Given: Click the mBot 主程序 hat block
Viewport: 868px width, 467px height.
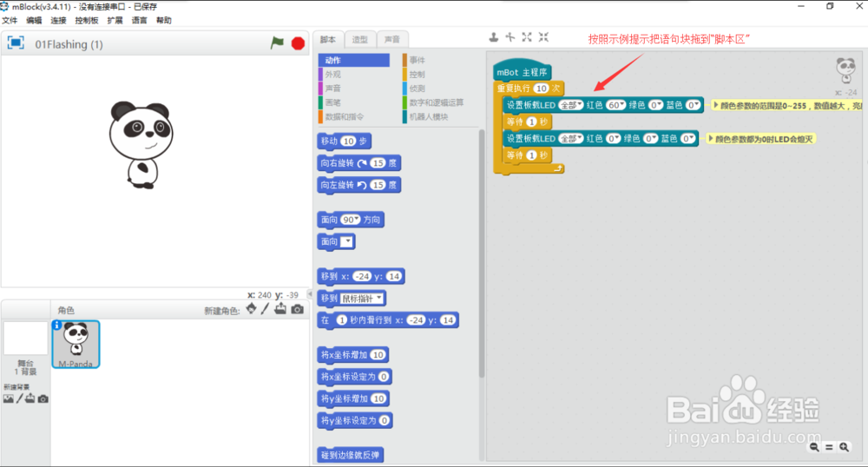Looking at the screenshot, I should [x=522, y=70].
